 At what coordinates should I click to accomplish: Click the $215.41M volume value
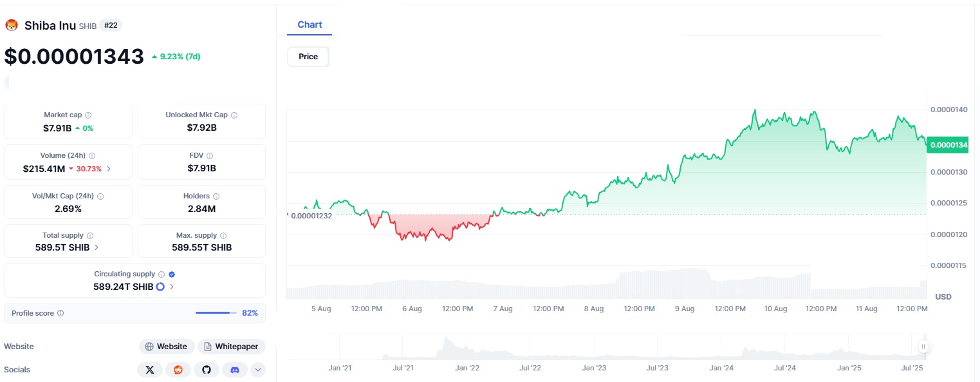tap(44, 169)
